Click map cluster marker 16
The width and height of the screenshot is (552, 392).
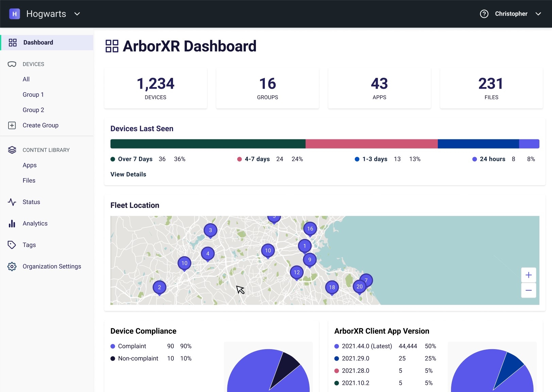[x=310, y=229]
